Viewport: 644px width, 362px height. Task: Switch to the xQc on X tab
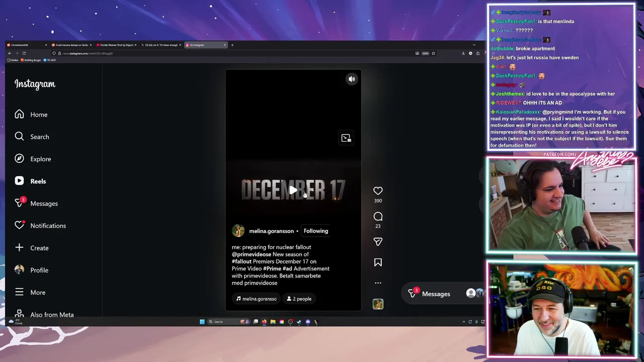[161, 45]
